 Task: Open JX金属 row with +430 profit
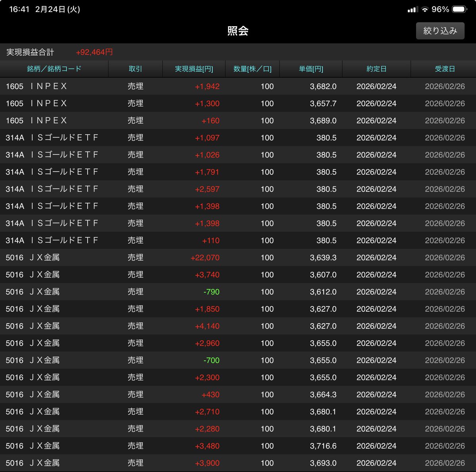pos(238,394)
